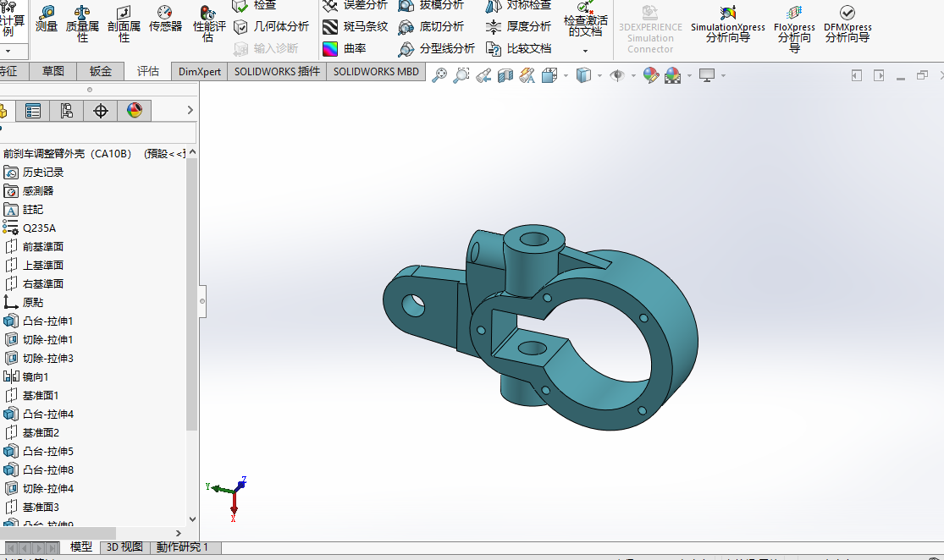Click feature tree filter input field
The width and height of the screenshot is (944, 560).
(x=98, y=132)
